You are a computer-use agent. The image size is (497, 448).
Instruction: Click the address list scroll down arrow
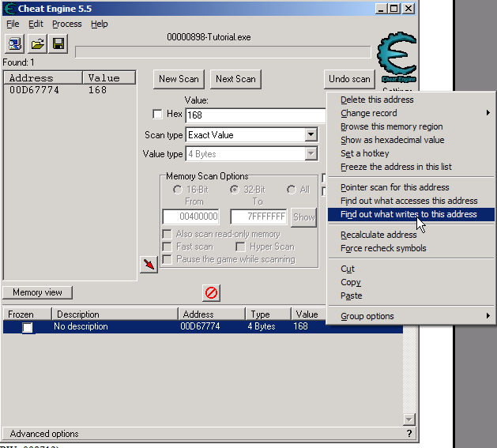(409, 420)
